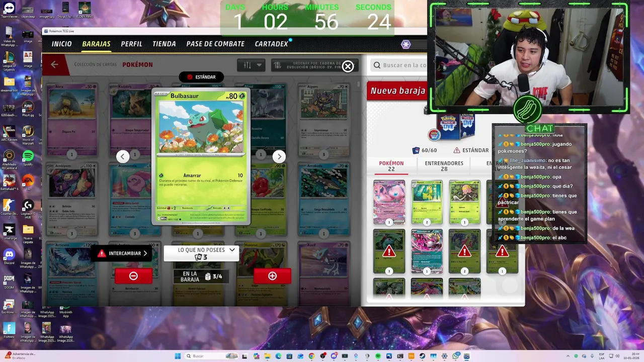The height and width of the screenshot is (362, 644).
Task: Open the PERFIL section
Action: pos(131,44)
